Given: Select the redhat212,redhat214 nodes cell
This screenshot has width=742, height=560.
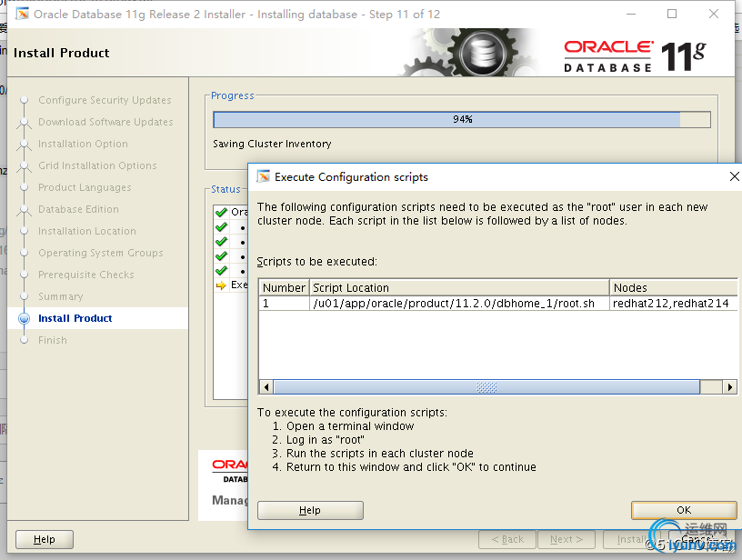Looking at the screenshot, I should coord(674,303).
